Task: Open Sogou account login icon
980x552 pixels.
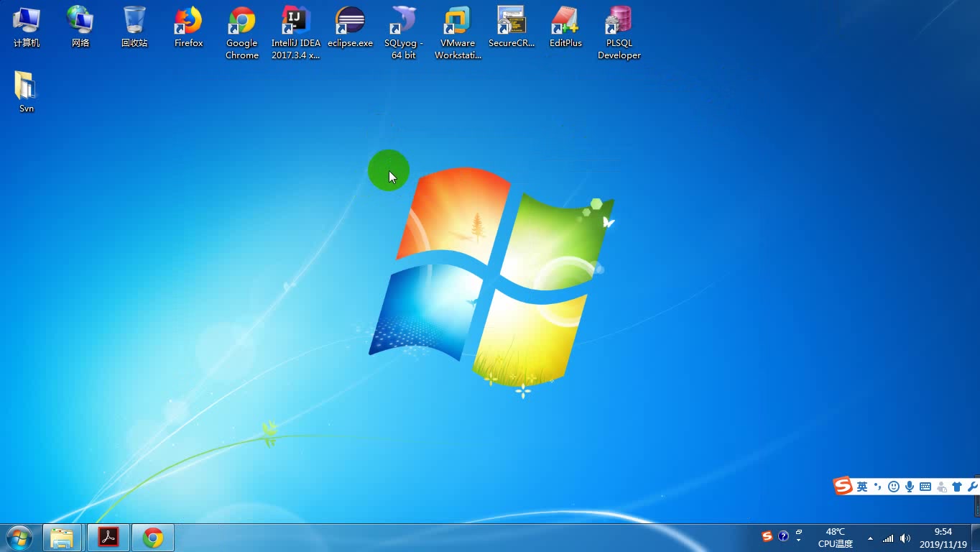Action: (x=941, y=487)
